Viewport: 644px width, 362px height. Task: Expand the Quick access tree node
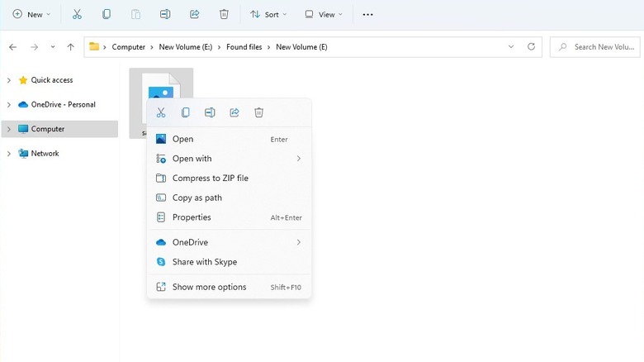[8, 80]
